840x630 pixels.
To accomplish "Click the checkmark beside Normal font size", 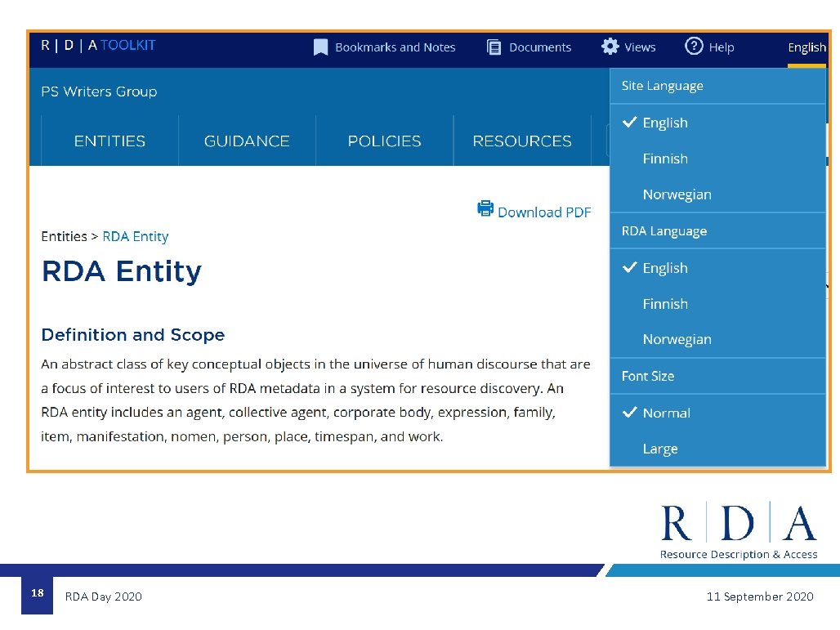I will coord(630,412).
